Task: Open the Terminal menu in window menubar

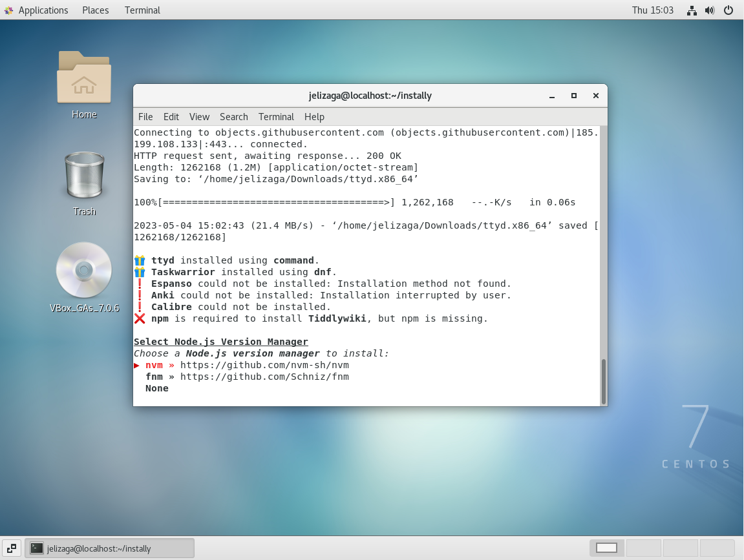Action: pos(276,117)
